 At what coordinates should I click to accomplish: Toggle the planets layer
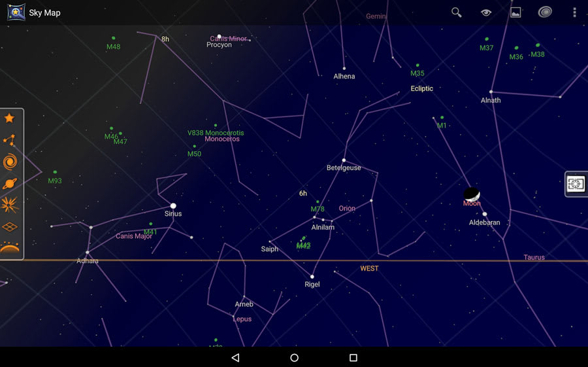coord(10,184)
